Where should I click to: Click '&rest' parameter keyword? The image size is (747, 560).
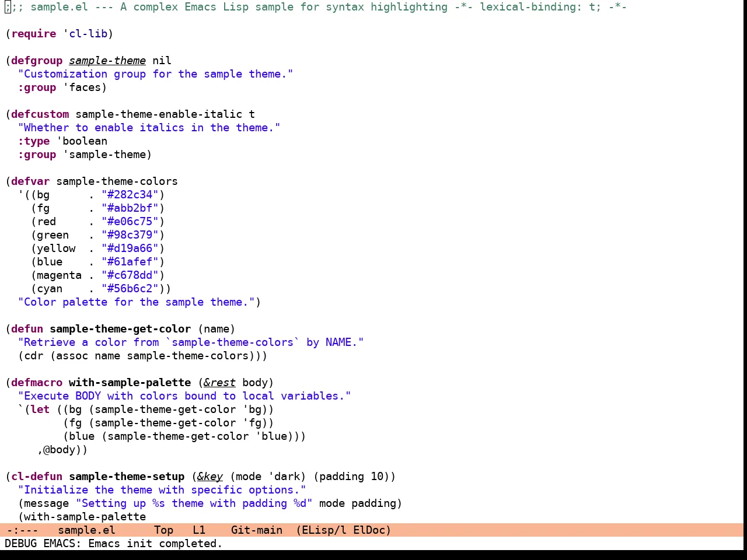point(219,383)
